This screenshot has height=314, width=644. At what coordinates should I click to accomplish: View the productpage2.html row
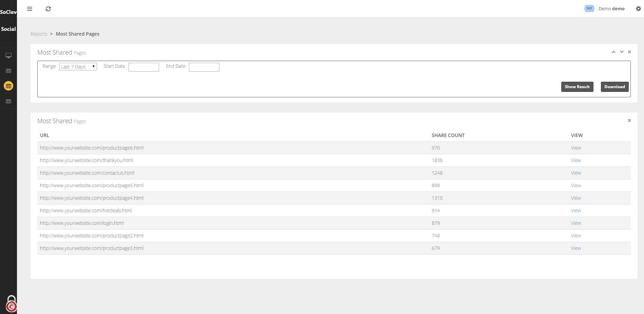coord(576,236)
